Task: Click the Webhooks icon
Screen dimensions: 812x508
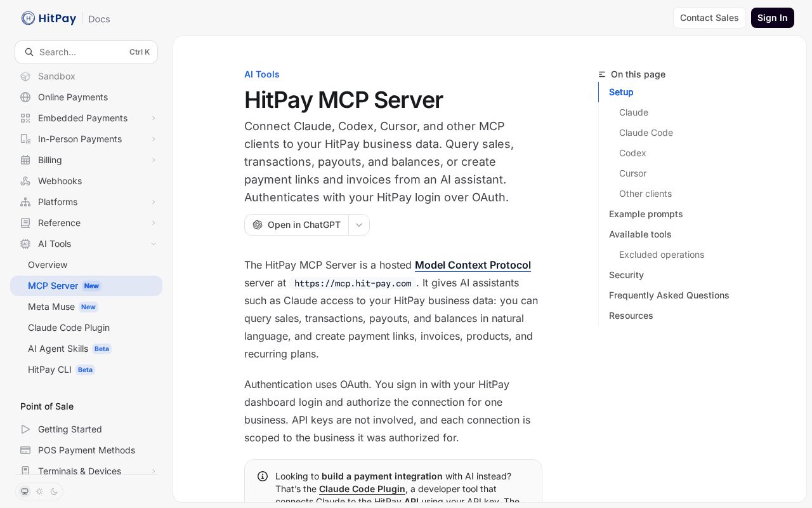Action: [25, 181]
